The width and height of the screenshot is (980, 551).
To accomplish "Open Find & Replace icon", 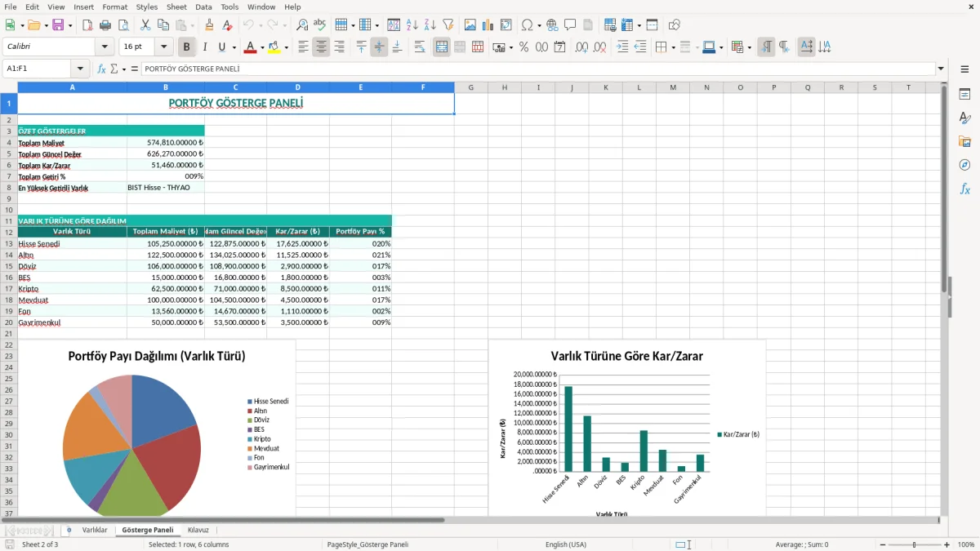I will 302,25.
